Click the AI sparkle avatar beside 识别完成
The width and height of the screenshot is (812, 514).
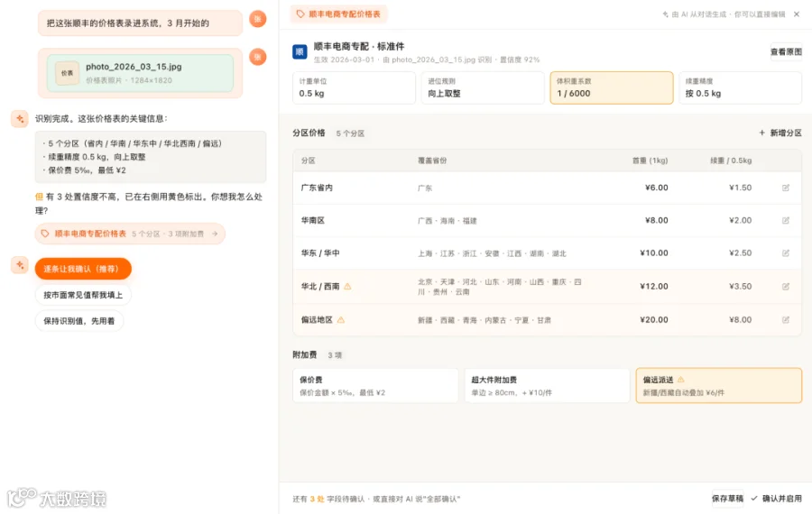[x=20, y=118]
